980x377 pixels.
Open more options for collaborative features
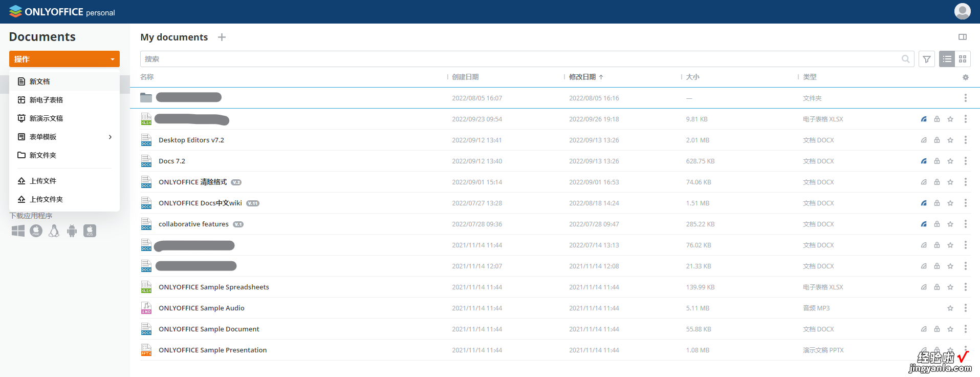point(965,224)
